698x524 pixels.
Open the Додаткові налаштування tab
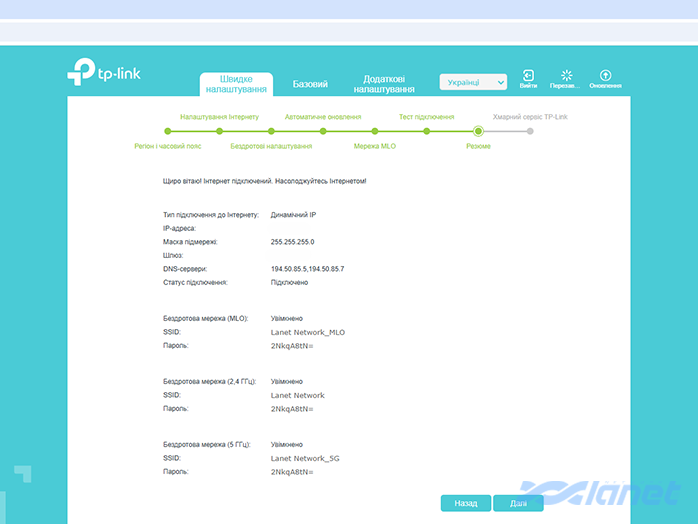[x=383, y=84]
